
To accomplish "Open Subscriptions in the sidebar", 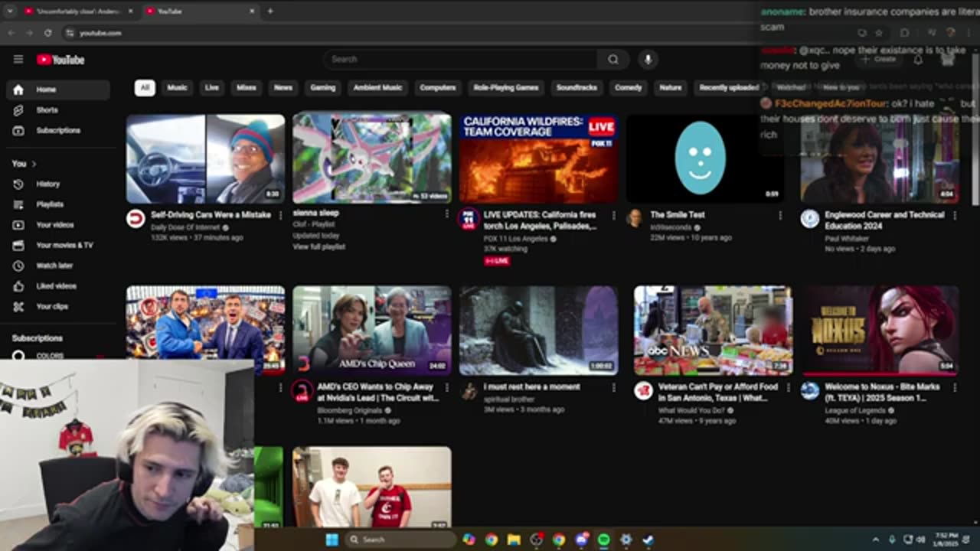I will 58,130.
